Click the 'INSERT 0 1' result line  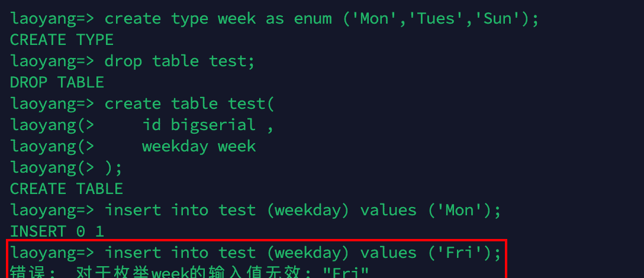click(57, 231)
